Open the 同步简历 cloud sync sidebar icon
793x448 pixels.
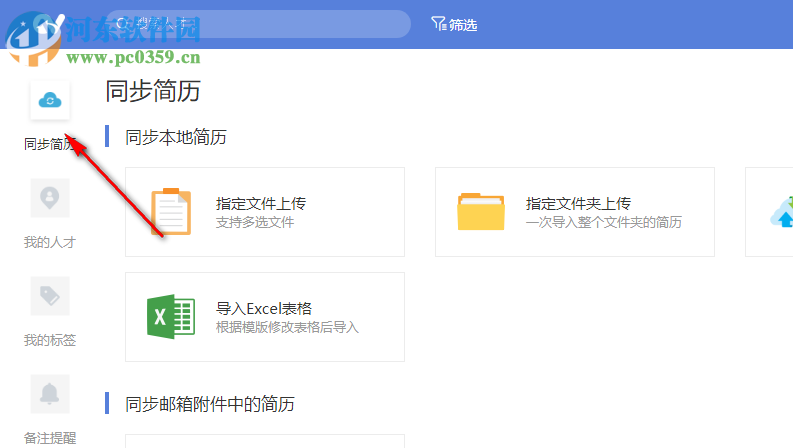[50, 100]
